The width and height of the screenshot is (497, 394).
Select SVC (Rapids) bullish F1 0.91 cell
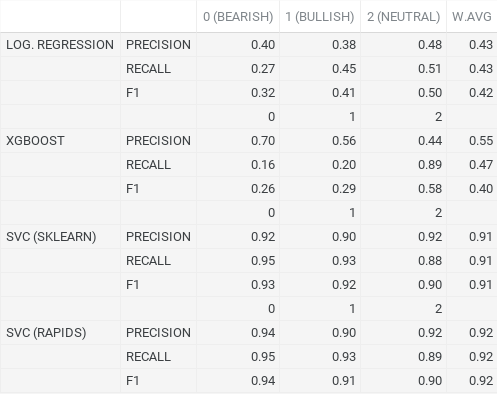pyautogui.click(x=320, y=381)
